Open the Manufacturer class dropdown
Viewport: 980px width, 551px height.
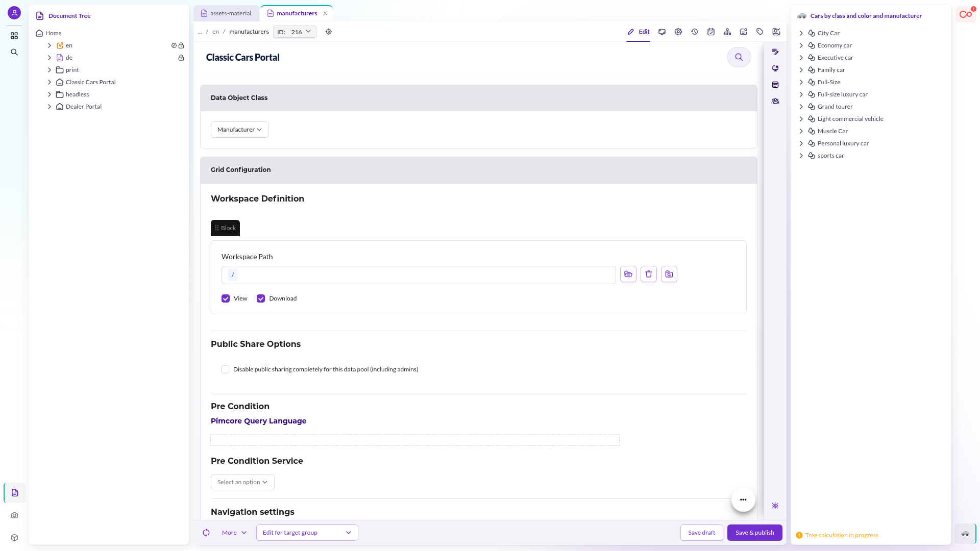tap(240, 130)
